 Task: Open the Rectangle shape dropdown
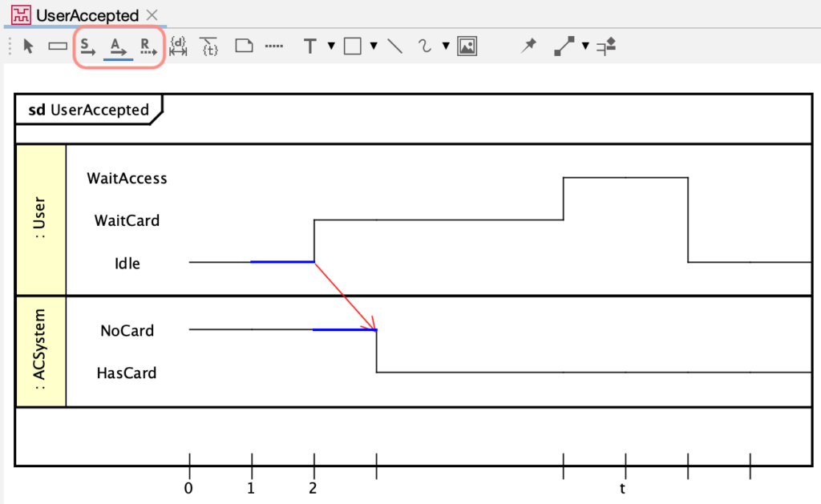(x=374, y=46)
